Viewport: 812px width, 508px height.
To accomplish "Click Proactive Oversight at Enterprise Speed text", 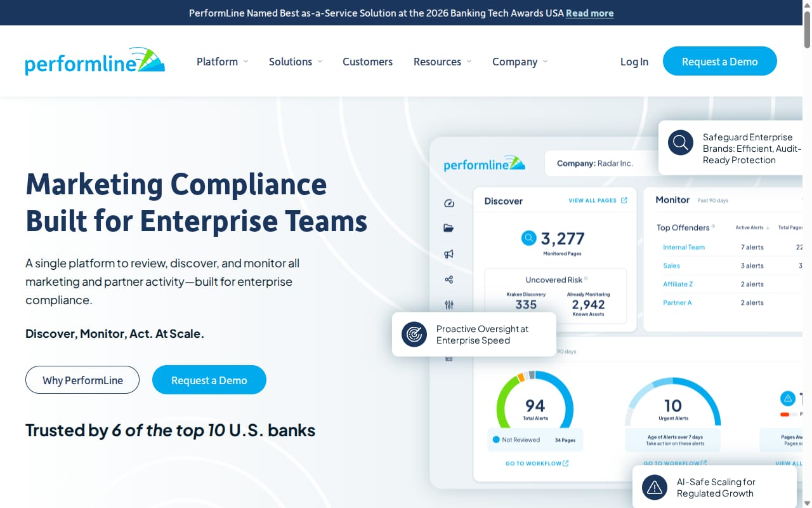I will click(482, 335).
